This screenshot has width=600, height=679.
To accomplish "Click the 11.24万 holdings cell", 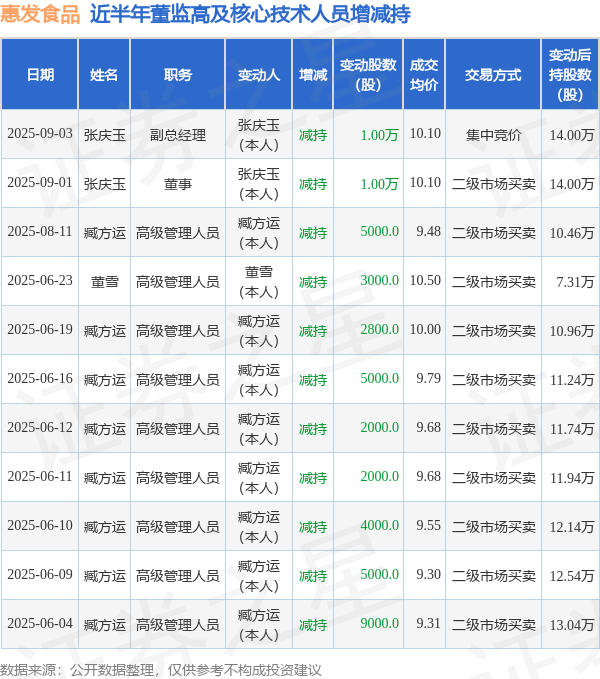I will pyautogui.click(x=571, y=380).
